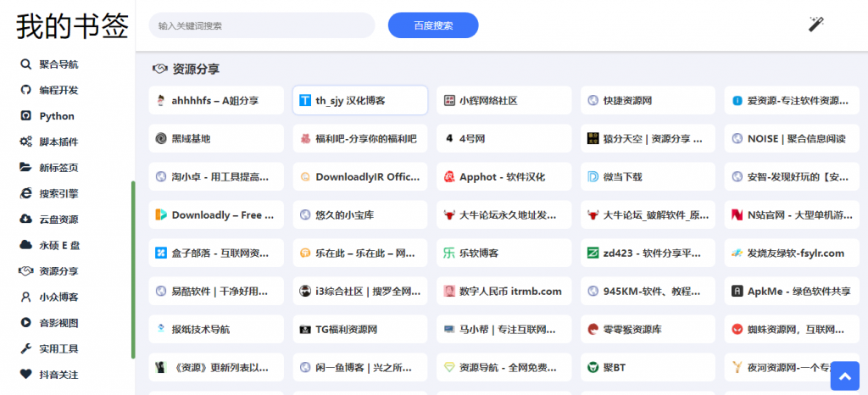Click the cloud download icon beside 云盘资源
The image size is (868, 395).
25,219
